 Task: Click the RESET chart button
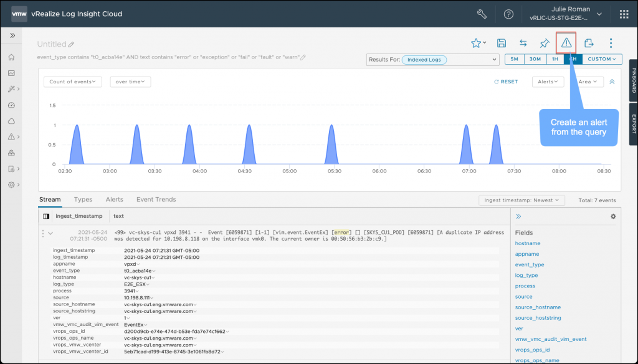505,82
